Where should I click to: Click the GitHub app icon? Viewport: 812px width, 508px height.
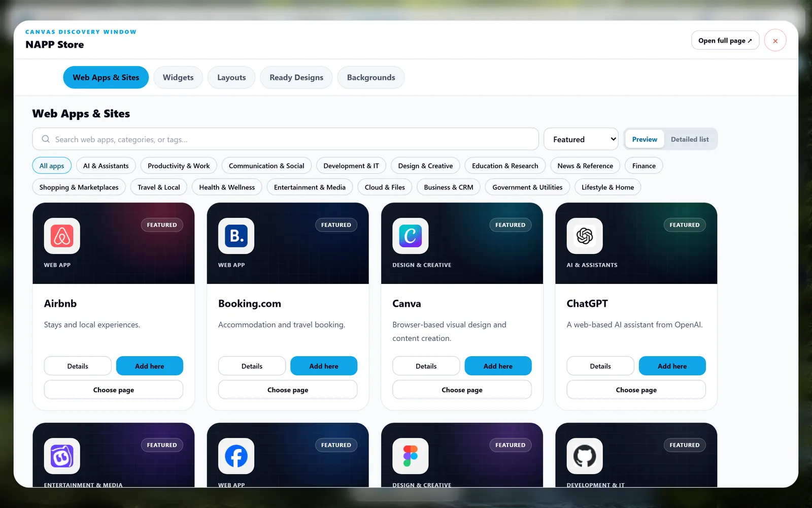point(585,456)
